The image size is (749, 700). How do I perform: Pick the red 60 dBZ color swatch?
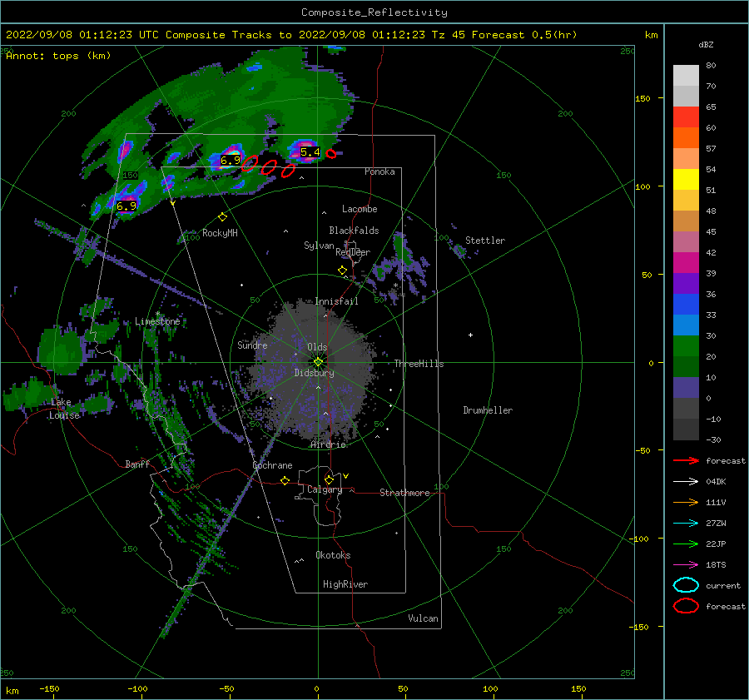(686, 117)
